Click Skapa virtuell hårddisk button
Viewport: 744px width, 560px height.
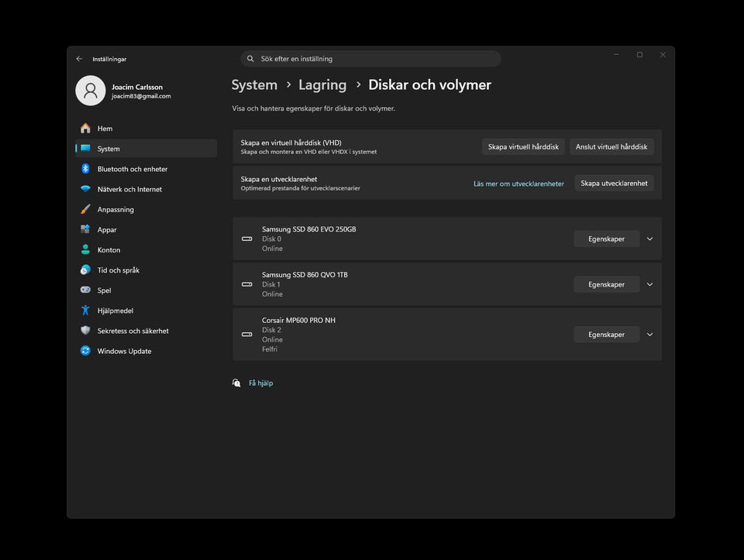[523, 146]
